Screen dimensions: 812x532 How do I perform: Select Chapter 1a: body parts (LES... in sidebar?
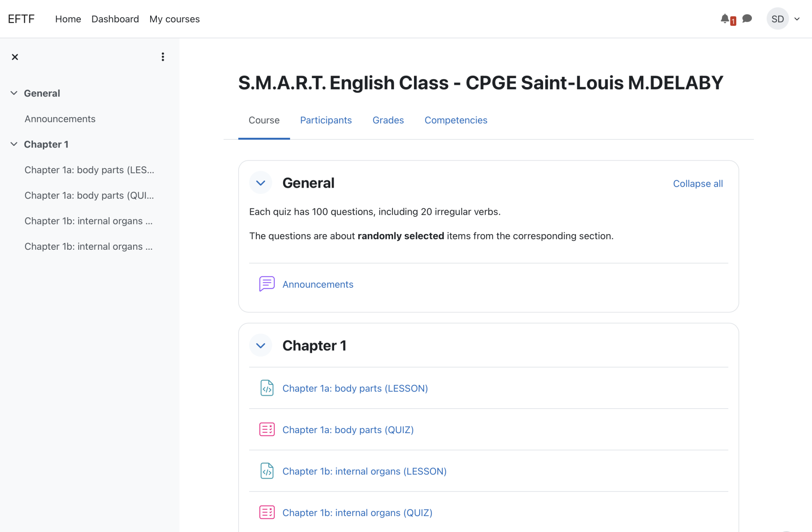(x=89, y=170)
